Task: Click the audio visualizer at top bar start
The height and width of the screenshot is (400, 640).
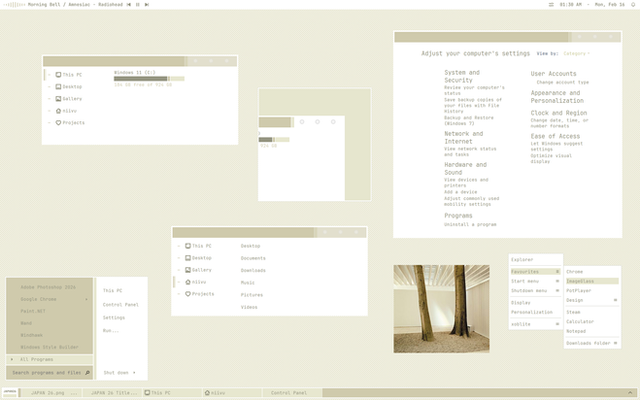Action: pos(15,4)
